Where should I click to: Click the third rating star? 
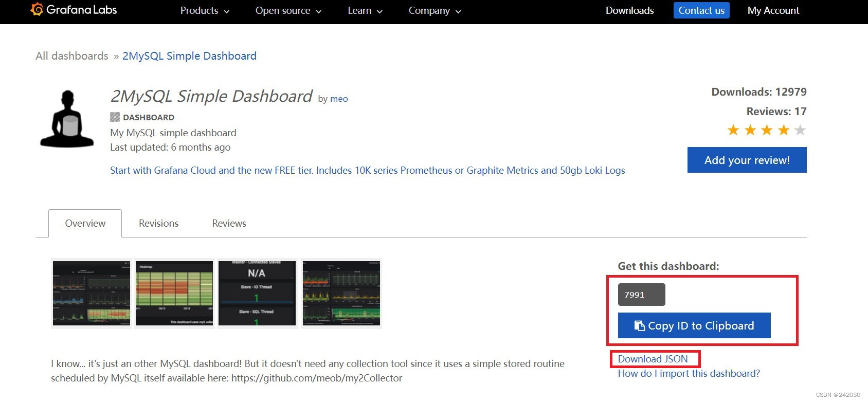pos(767,130)
